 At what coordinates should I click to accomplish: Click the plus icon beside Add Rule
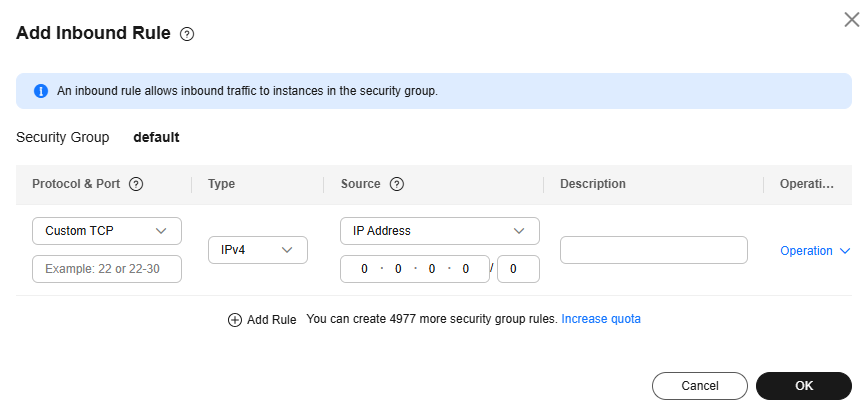pos(235,320)
